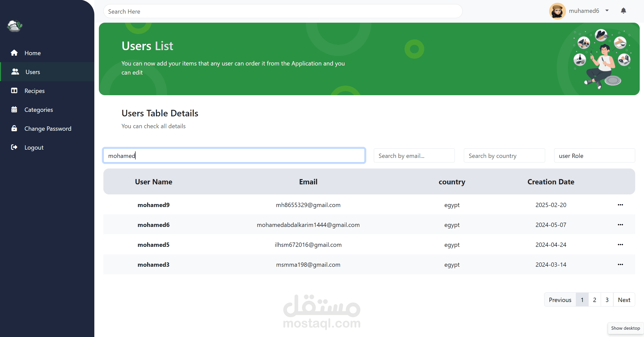Click the Home house icon
Screen dimensions: 644x337
click(14, 53)
